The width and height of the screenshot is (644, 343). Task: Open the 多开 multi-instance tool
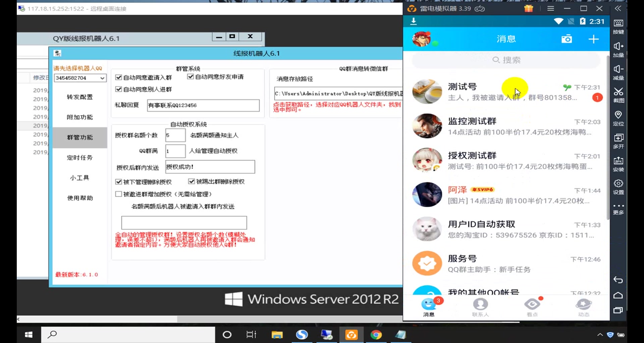(x=618, y=141)
